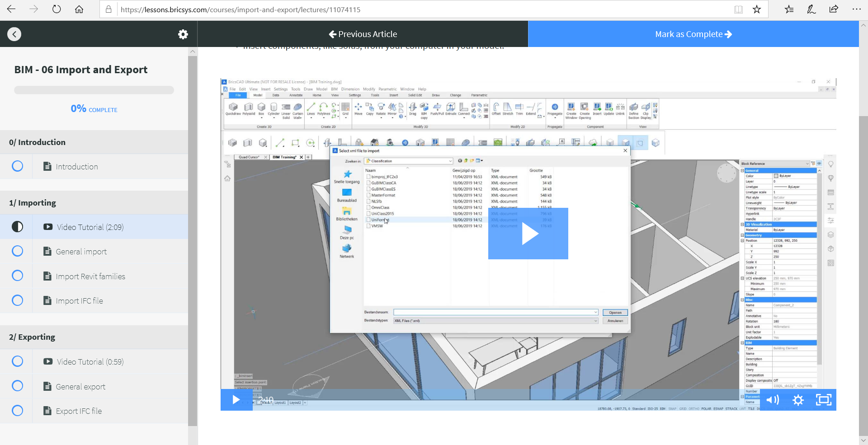Image resolution: width=868 pixels, height=445 pixels.
Task: Click the Openen button in file dialog
Action: (615, 313)
